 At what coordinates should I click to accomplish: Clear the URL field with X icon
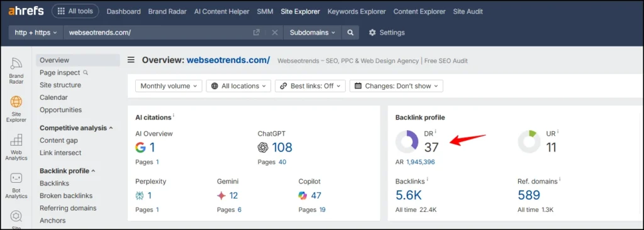coord(275,33)
